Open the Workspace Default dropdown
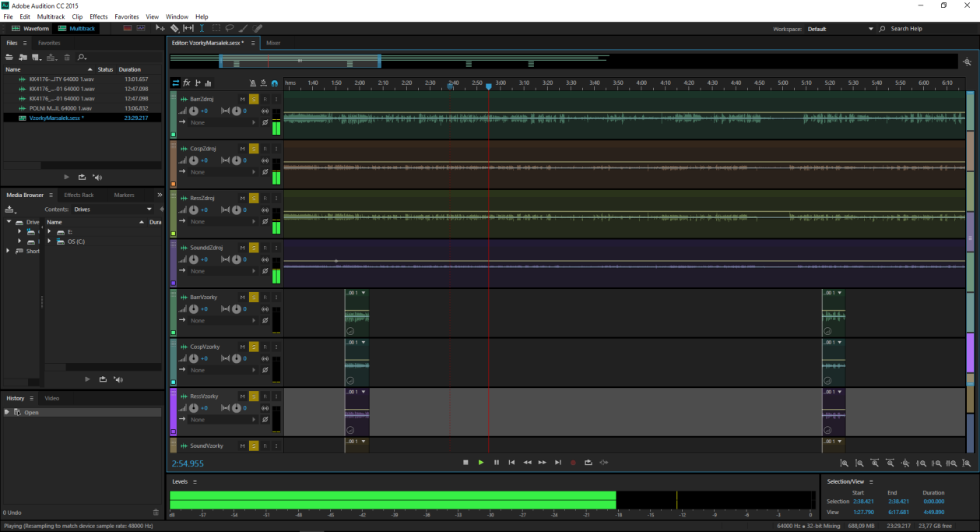This screenshot has height=532, width=980. click(841, 29)
